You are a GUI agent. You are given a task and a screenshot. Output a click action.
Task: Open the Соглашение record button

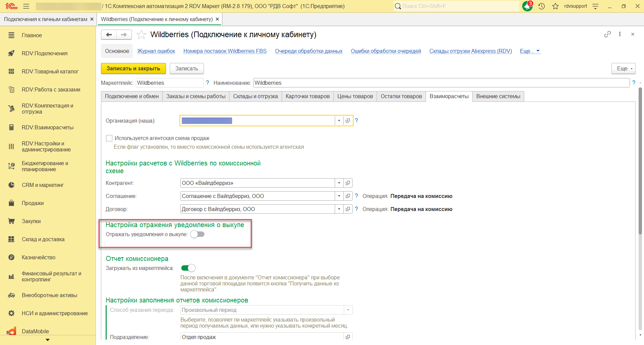348,196
